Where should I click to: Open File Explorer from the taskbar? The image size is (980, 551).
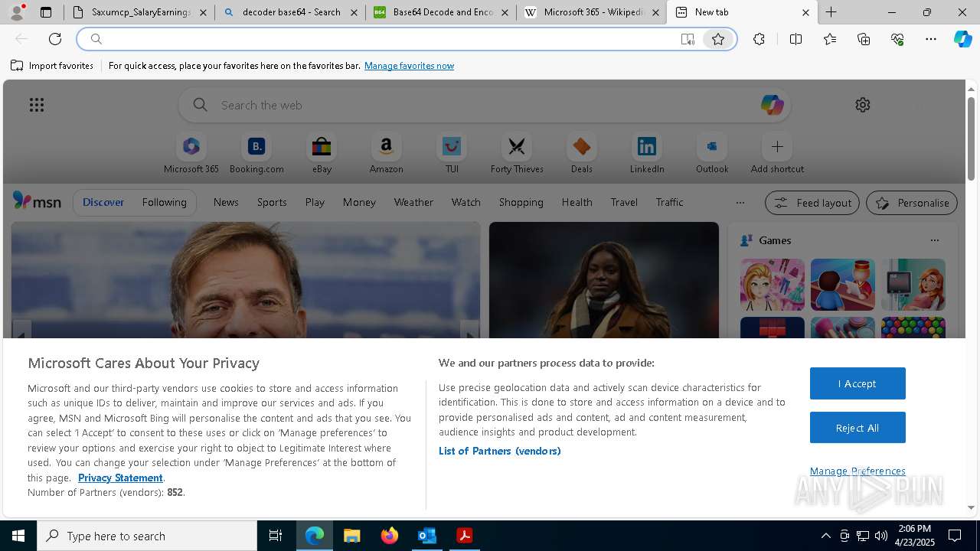pyautogui.click(x=351, y=536)
